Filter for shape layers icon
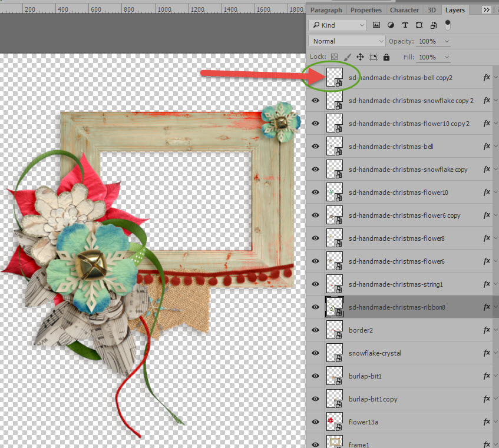The width and height of the screenshot is (499, 448). (419, 25)
